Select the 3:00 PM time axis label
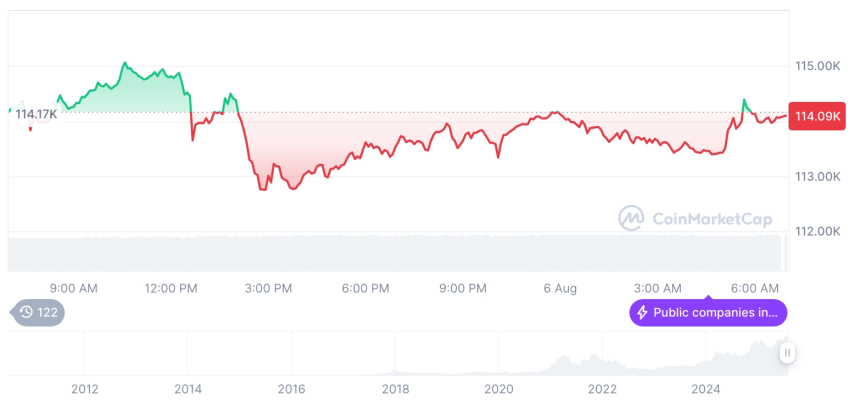Viewport: 860px width, 401px height. 268,288
